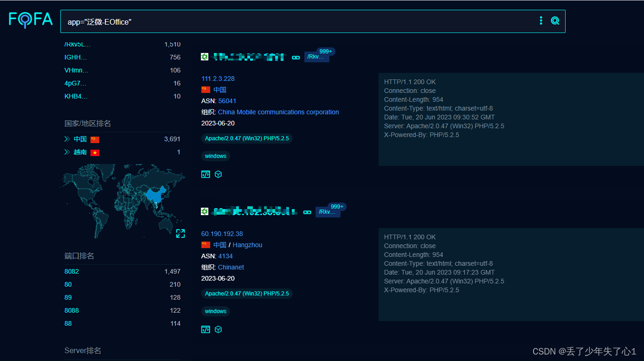This screenshot has height=361, width=644.
Task: Click the 1,497 count for port 8082
Action: (x=172, y=271)
